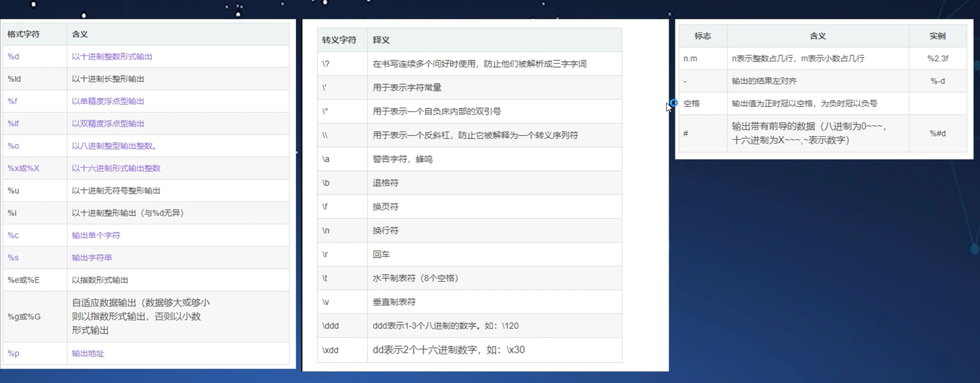980x383 pixels.
Task: Select the %2.3f example cell
Action: coord(938,58)
